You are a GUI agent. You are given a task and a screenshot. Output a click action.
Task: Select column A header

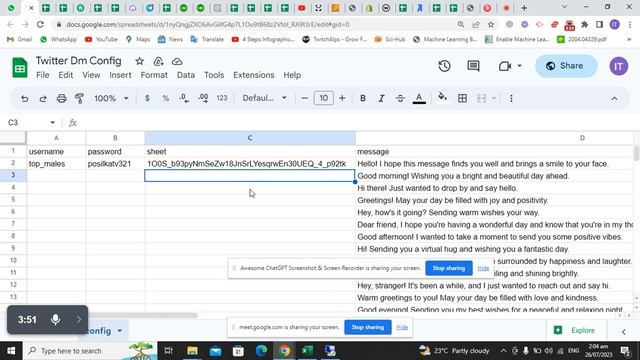(x=56, y=138)
